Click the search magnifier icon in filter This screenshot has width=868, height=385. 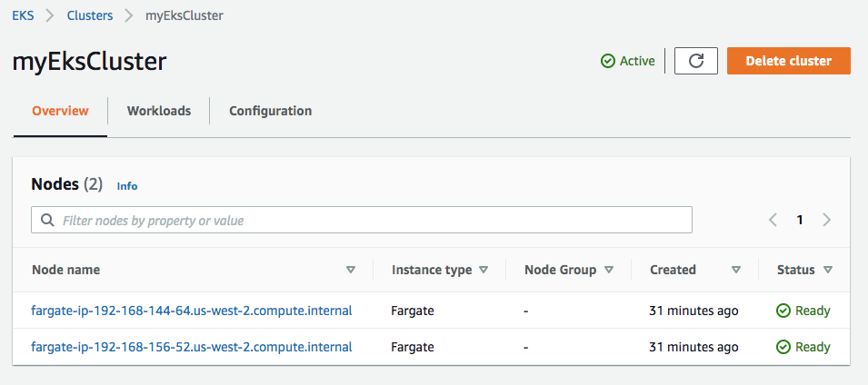coord(48,220)
